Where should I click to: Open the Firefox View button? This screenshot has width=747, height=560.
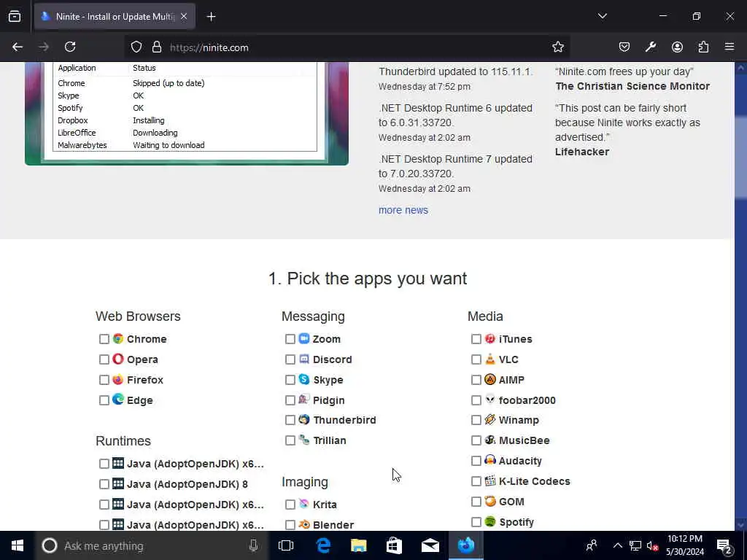(x=15, y=17)
